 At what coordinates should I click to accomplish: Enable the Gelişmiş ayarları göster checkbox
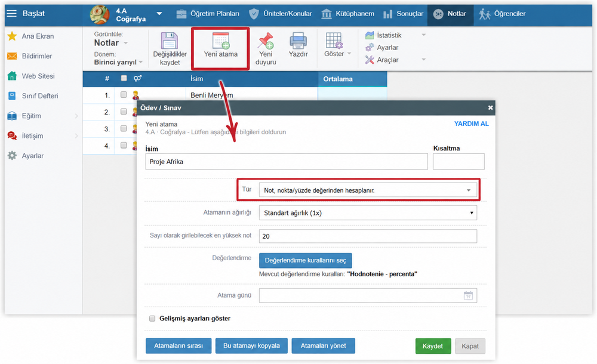point(152,318)
